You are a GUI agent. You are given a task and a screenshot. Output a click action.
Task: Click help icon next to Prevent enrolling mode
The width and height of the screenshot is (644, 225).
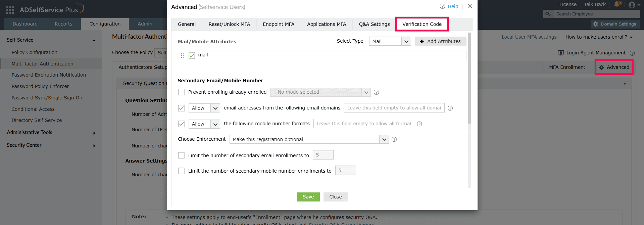click(377, 92)
